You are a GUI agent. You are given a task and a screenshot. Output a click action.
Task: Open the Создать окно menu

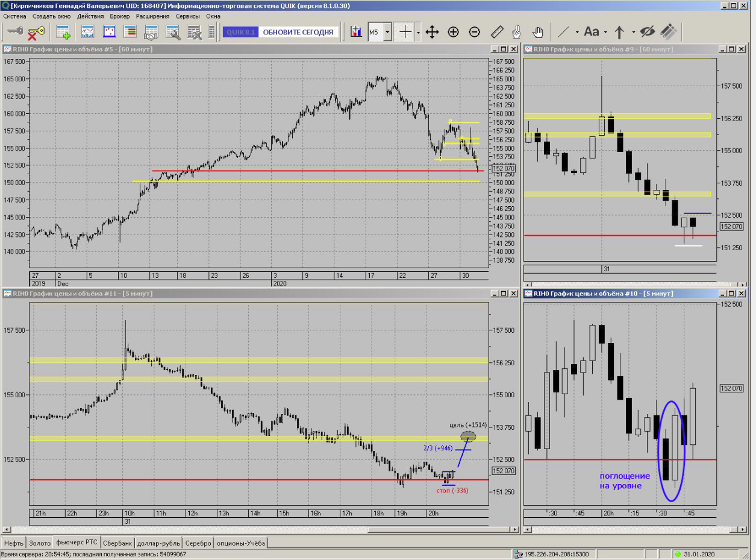(51, 16)
